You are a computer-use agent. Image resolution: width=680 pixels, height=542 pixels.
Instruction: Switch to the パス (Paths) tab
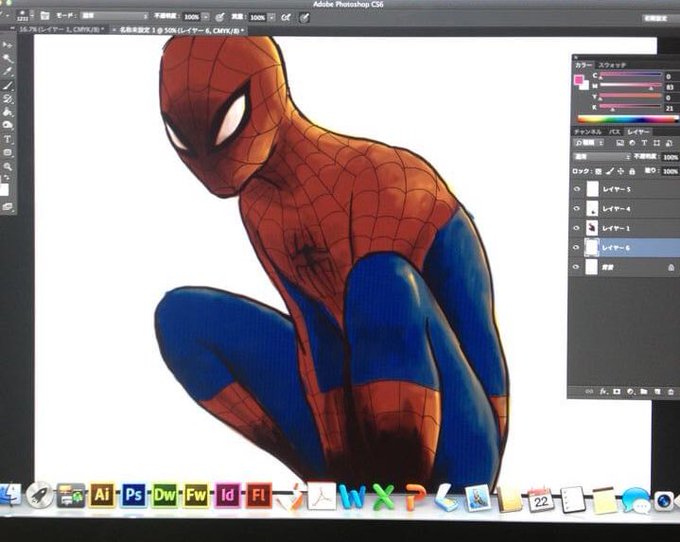click(614, 132)
